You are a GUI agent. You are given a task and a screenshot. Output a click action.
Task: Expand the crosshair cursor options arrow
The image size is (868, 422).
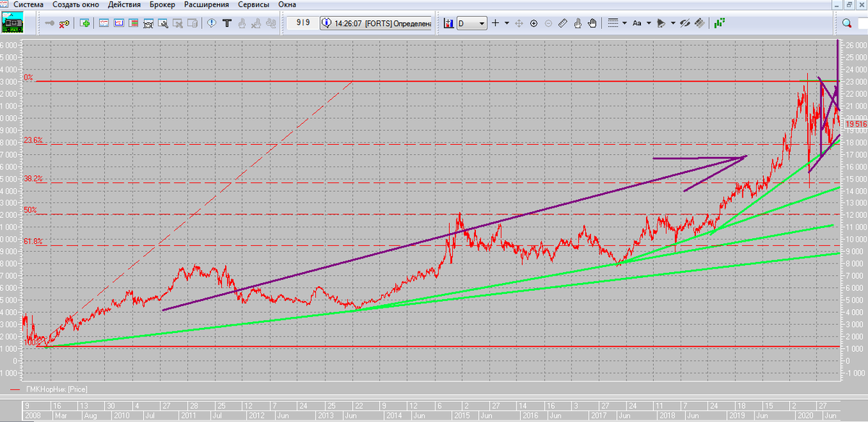coord(507,23)
